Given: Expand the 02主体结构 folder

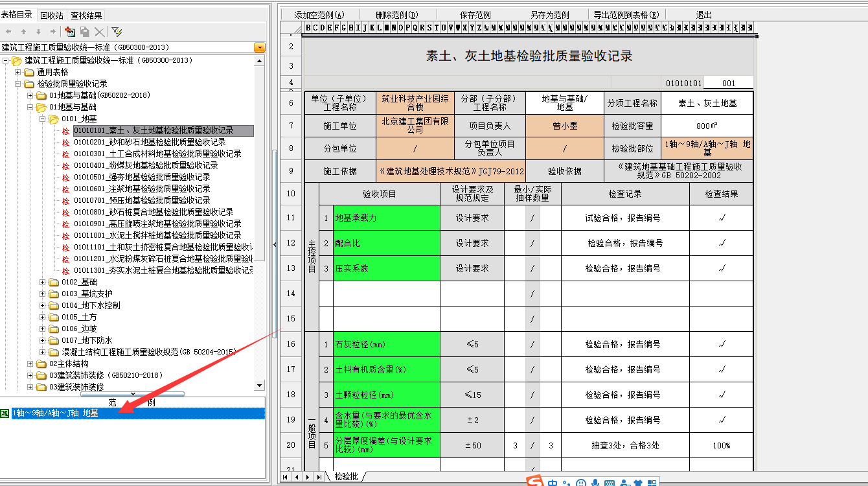Looking at the screenshot, I should [x=30, y=364].
